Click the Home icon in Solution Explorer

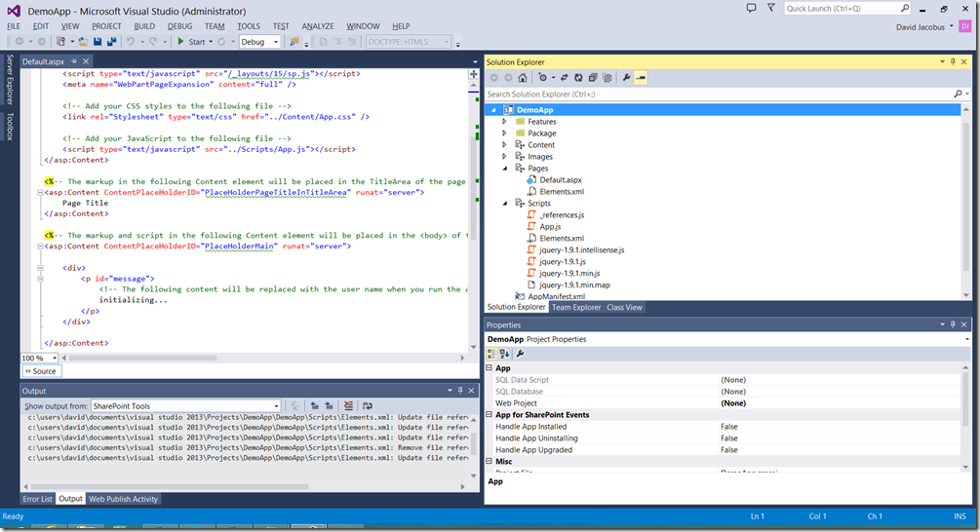coord(523,77)
